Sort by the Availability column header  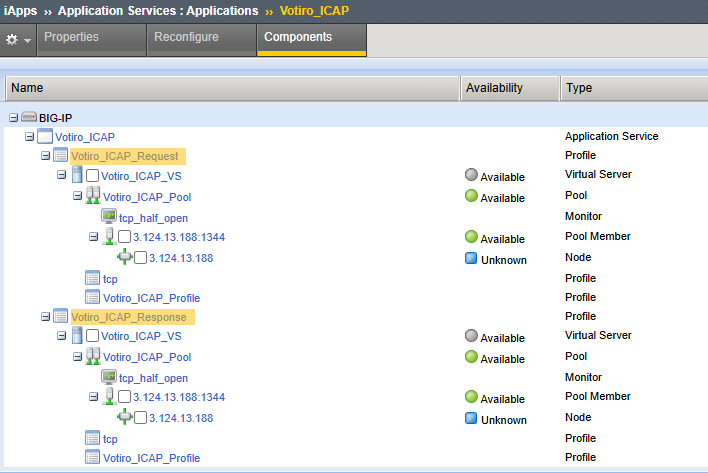(509, 88)
